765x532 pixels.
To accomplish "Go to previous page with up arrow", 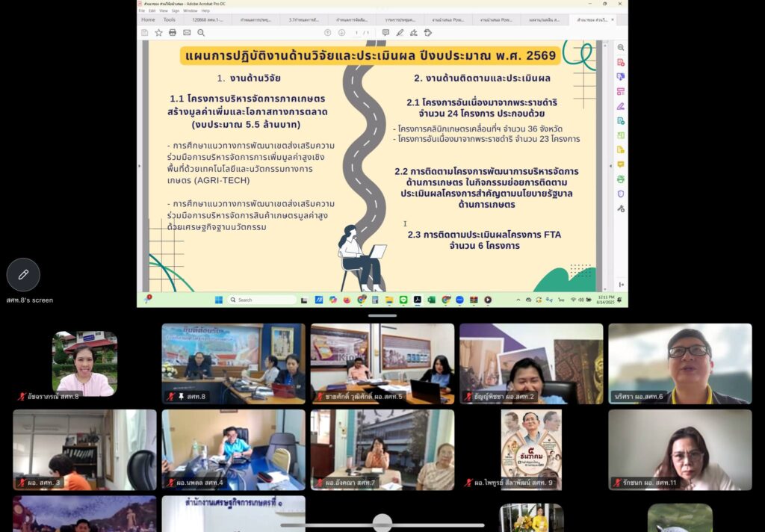I will (327, 33).
